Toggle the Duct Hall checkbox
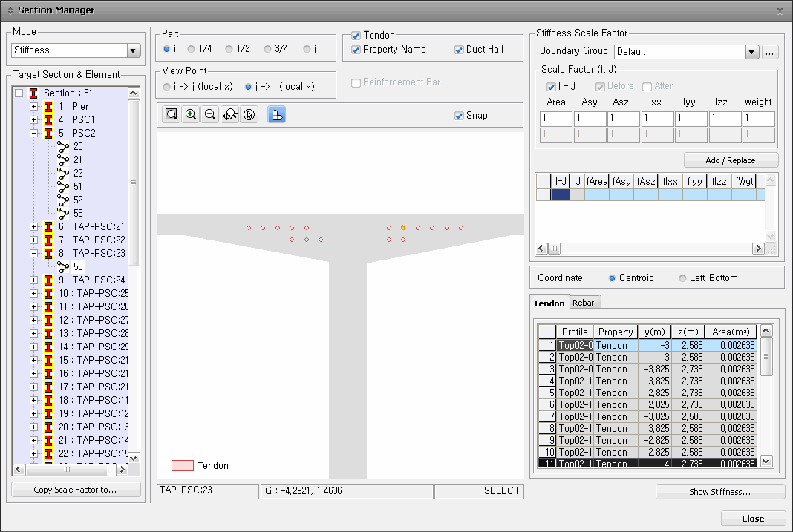793x532 pixels. click(x=460, y=50)
